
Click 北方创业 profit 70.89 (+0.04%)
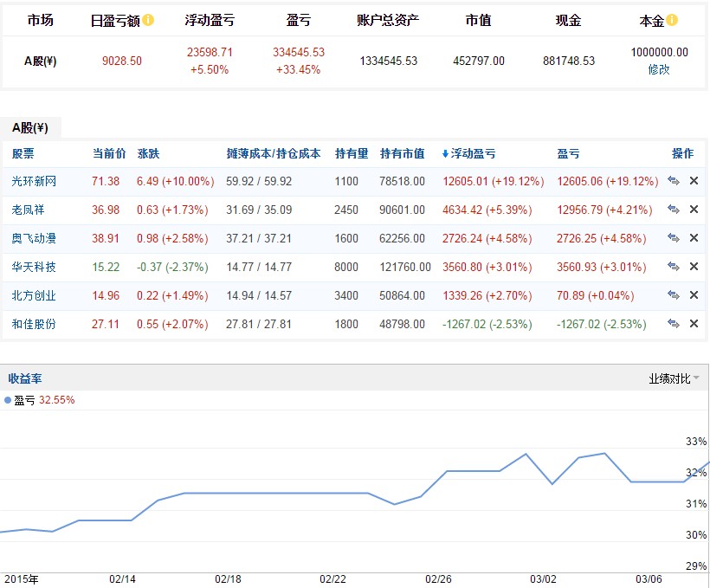pyautogui.click(x=596, y=295)
